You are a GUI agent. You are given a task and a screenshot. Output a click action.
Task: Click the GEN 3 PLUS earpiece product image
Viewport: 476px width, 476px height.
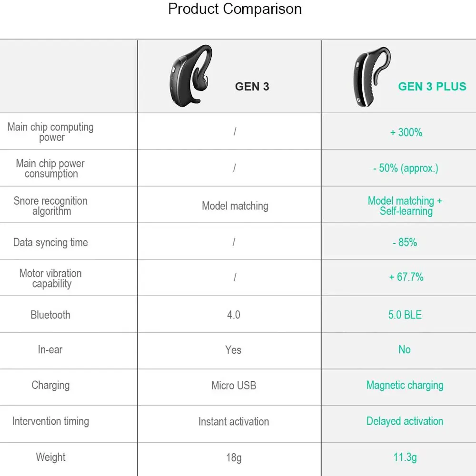click(372, 76)
